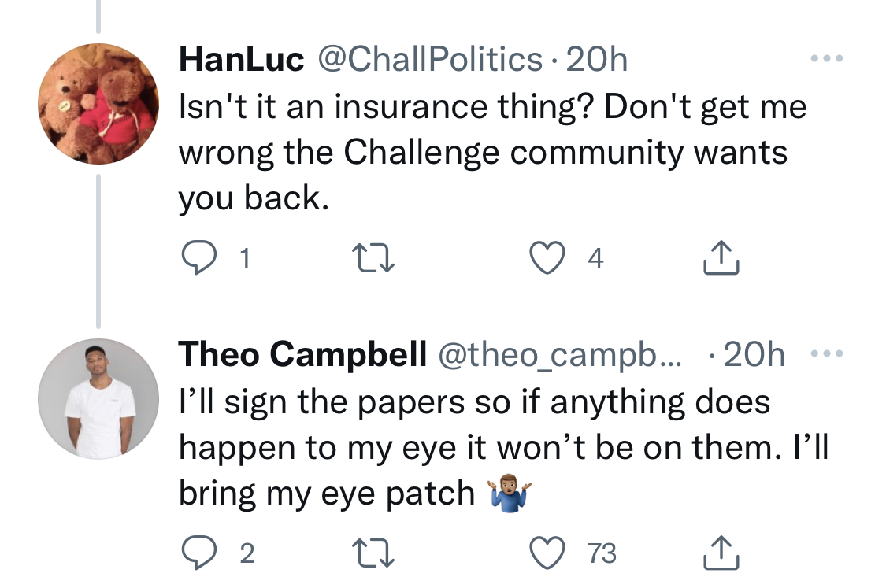Open the @ChallPolitics handle

(430, 59)
